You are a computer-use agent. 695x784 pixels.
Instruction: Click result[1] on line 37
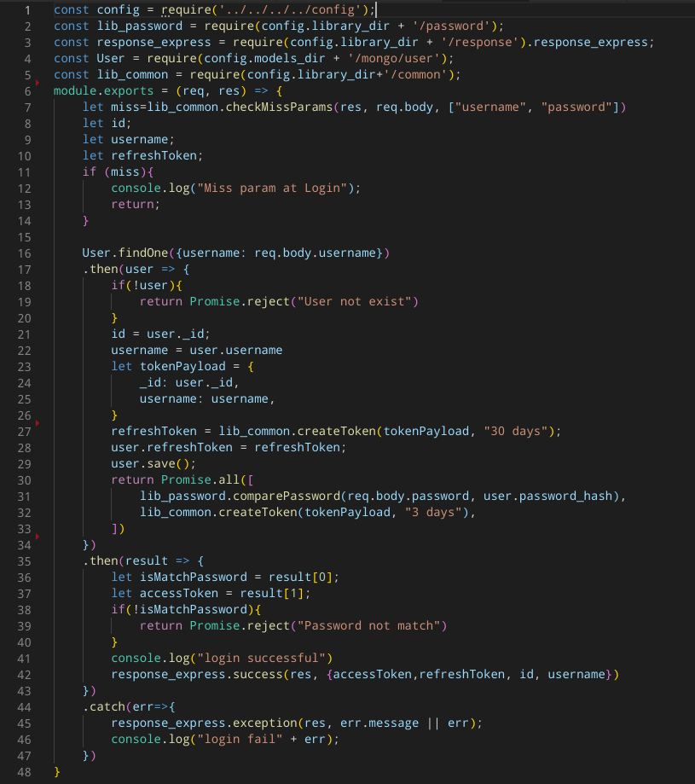click(272, 593)
